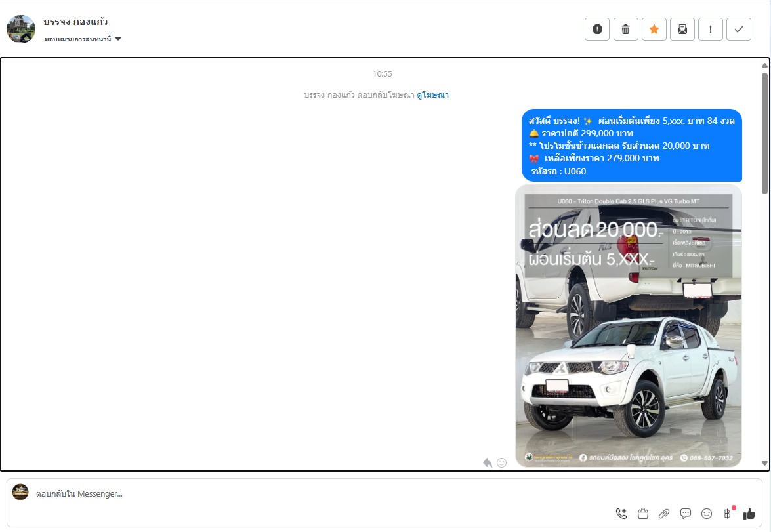Open payment request baht icon
Viewport: 771px width, 532px height.
point(728,514)
